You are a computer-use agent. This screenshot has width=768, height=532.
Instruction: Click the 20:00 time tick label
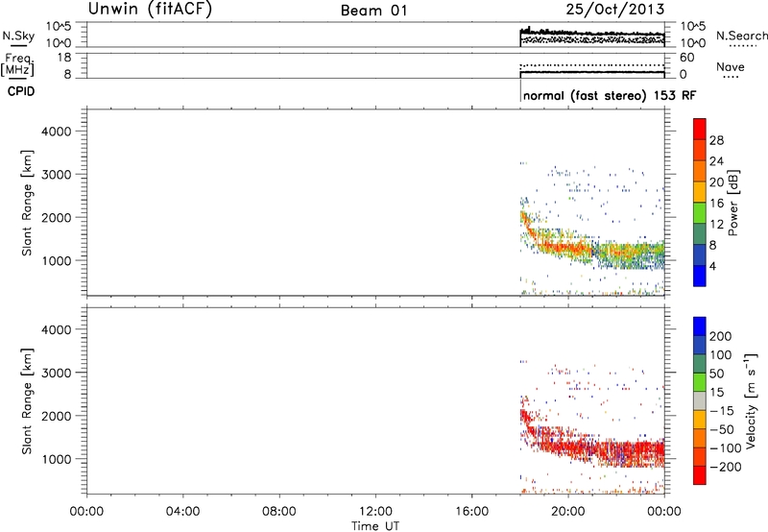[x=568, y=512]
